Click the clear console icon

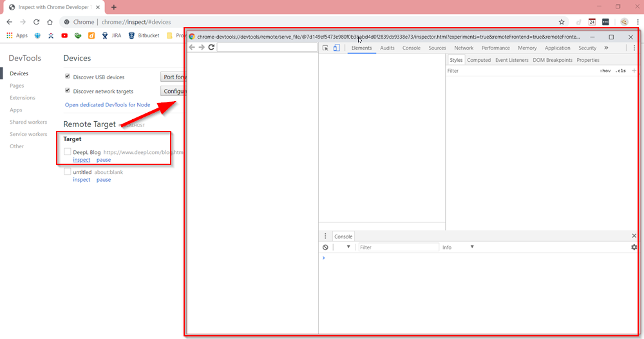point(325,247)
